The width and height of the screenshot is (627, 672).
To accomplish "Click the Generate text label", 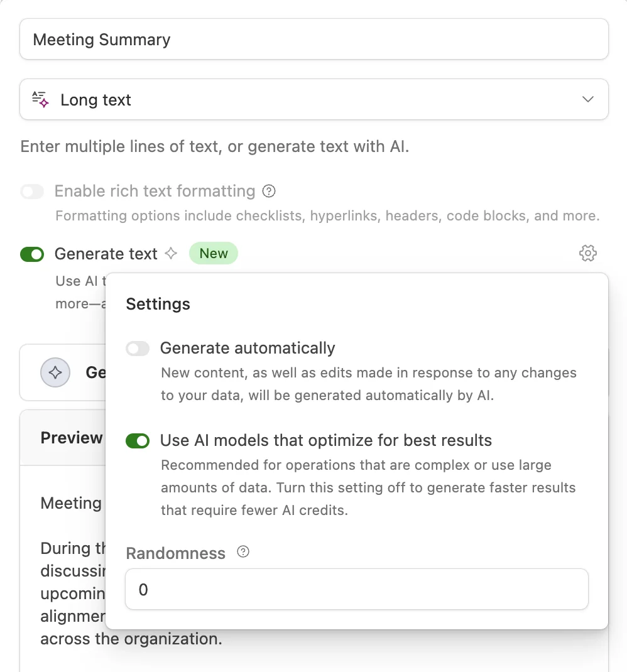I will (106, 254).
